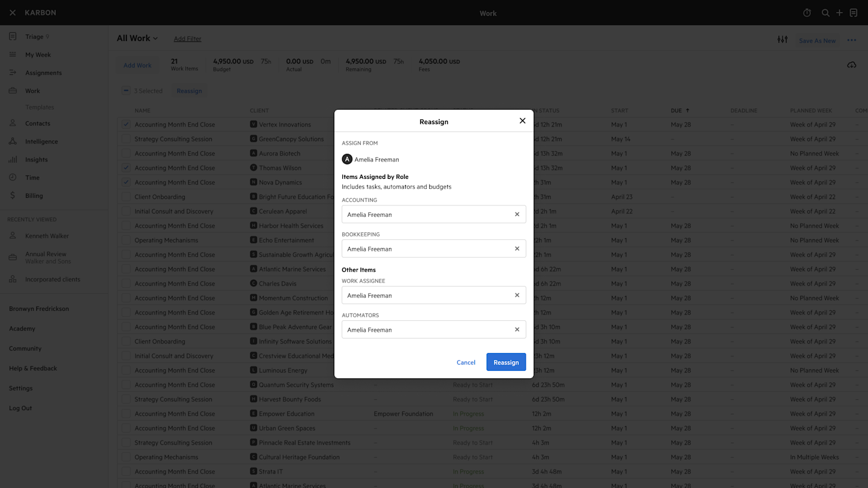Screen dimensions: 868x488
Task: Open Academy link
Action: (x=22, y=328)
